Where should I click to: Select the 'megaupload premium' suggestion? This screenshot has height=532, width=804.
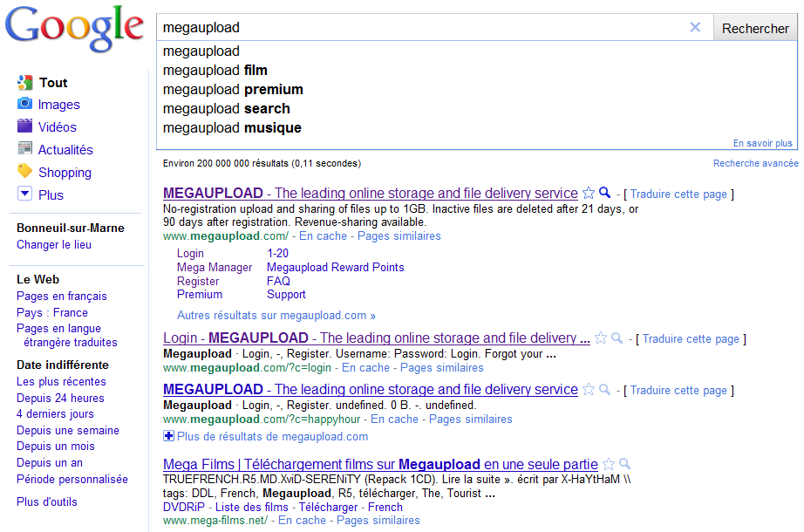[x=233, y=89]
